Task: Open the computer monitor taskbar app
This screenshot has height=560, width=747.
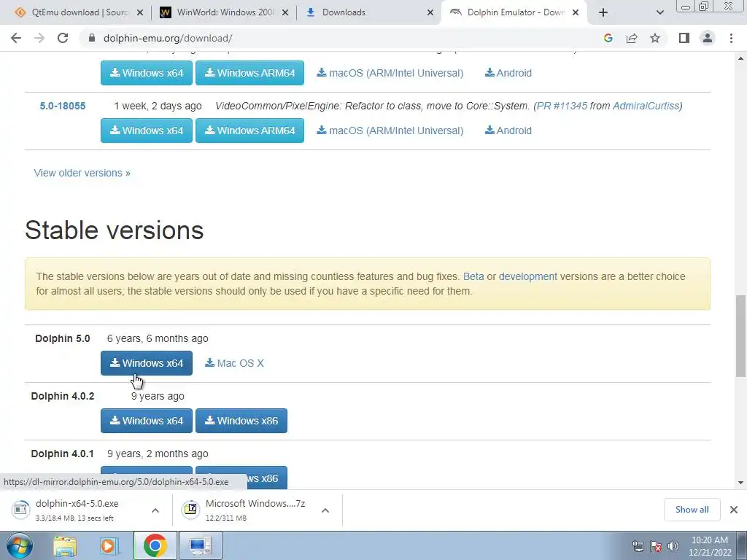Action: tap(200, 545)
